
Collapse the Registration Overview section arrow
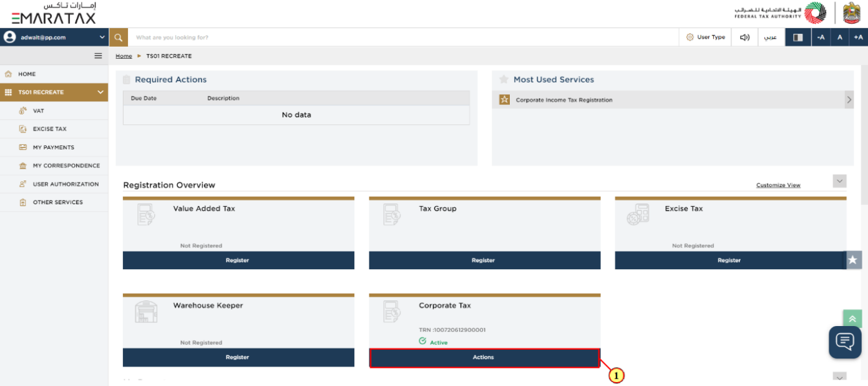click(x=840, y=181)
